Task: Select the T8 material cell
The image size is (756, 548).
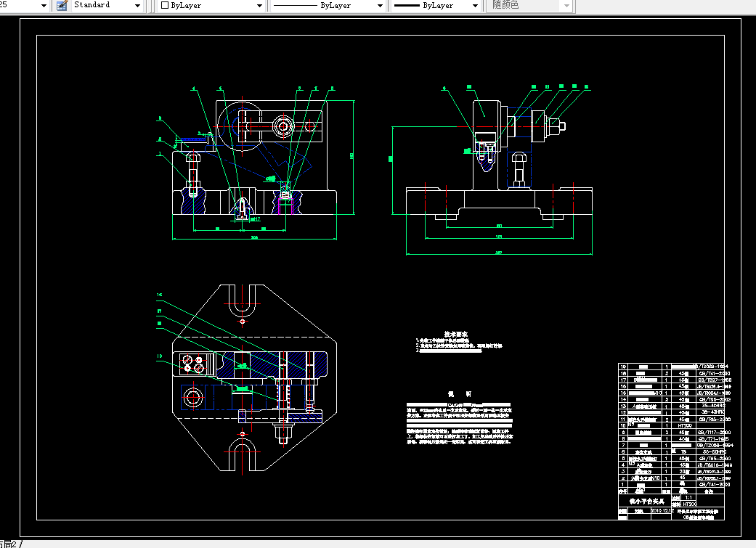Action: [x=683, y=451]
